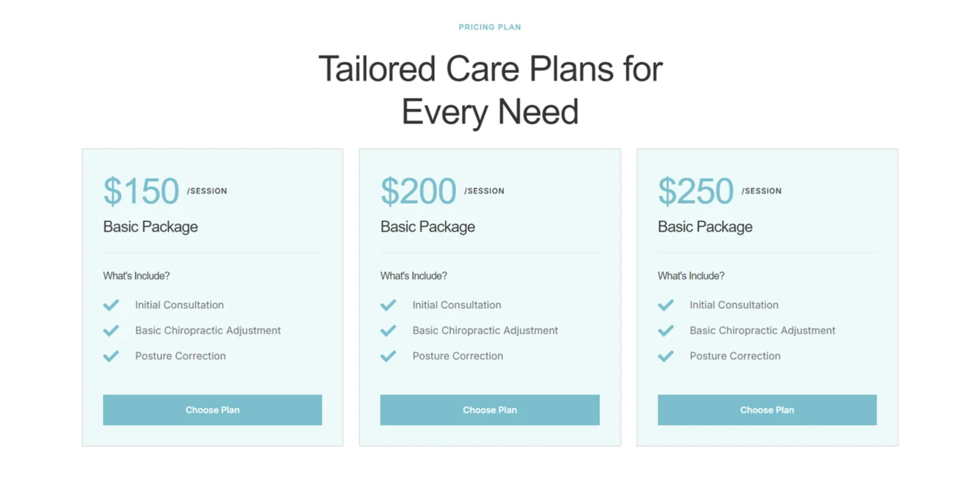Click the $150 price text
The image size is (980, 499).
141,191
